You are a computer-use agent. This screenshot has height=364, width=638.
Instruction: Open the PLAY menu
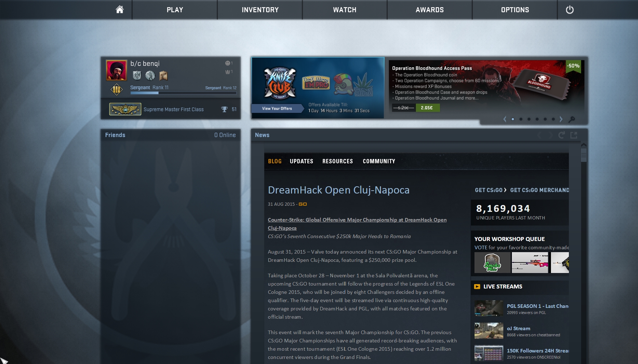point(175,10)
